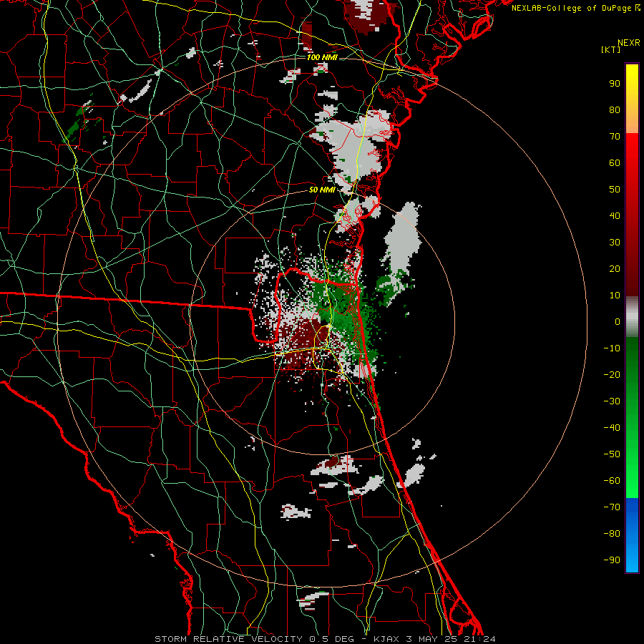Viewport: 644px width, 644px height.
Task: Click the -30 value on velocity scale
Action: 612,401
